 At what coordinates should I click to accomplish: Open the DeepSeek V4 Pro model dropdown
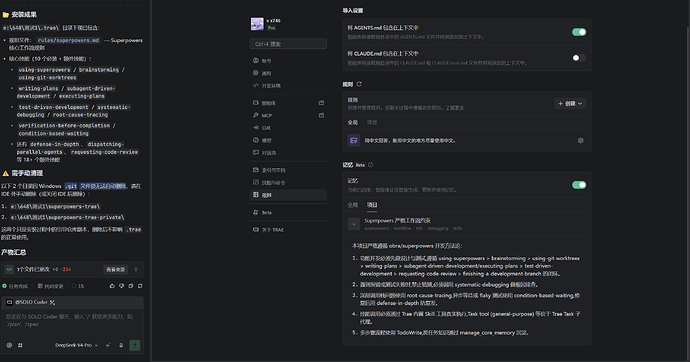pyautogui.click(x=77, y=345)
